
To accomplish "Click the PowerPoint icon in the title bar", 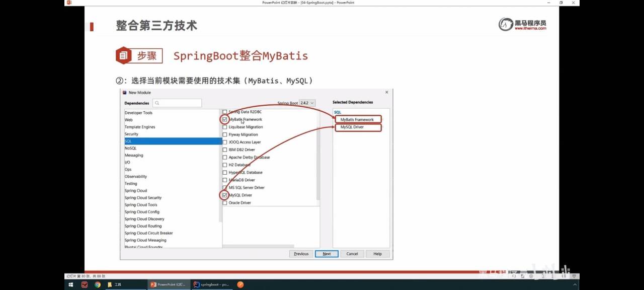I will tap(69, 3).
